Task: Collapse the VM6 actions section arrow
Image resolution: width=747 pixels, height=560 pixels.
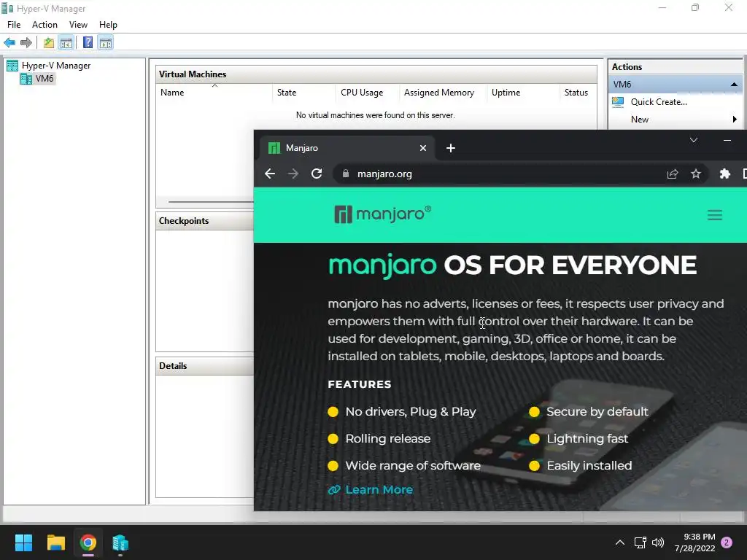Action: point(734,85)
